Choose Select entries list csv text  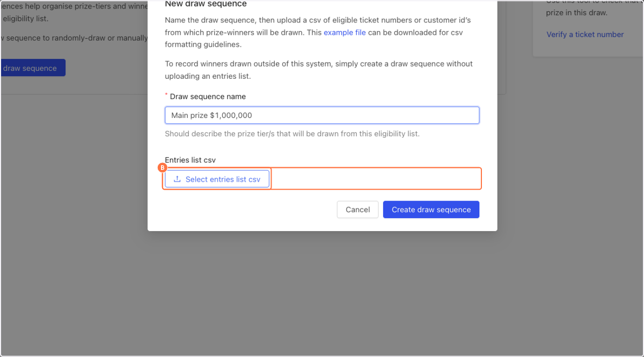point(223,179)
